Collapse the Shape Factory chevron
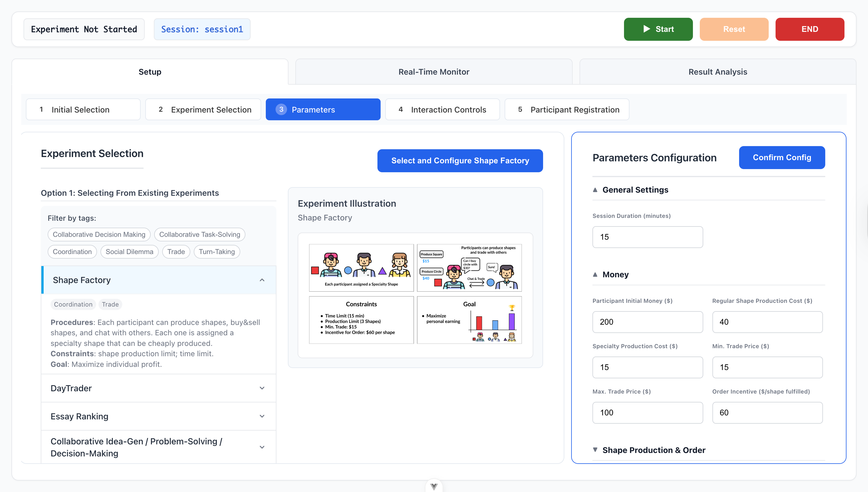The width and height of the screenshot is (868, 492). [262, 280]
